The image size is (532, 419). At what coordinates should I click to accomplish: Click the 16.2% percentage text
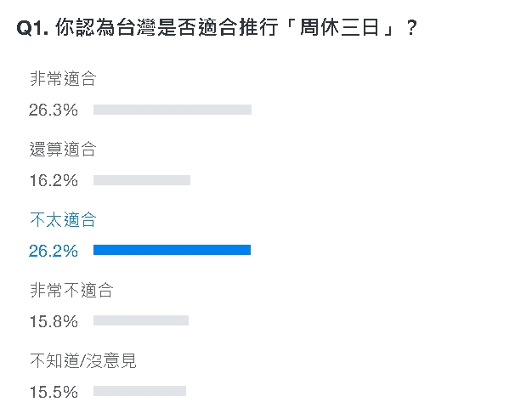coord(54,180)
